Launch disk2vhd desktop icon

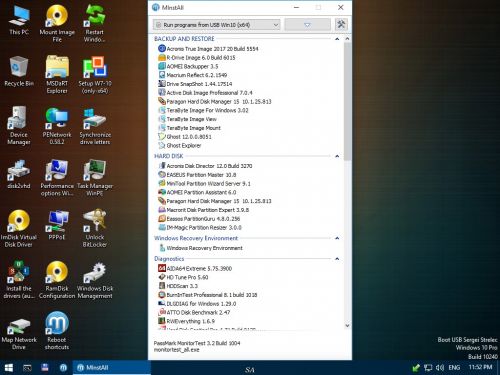pos(19,174)
